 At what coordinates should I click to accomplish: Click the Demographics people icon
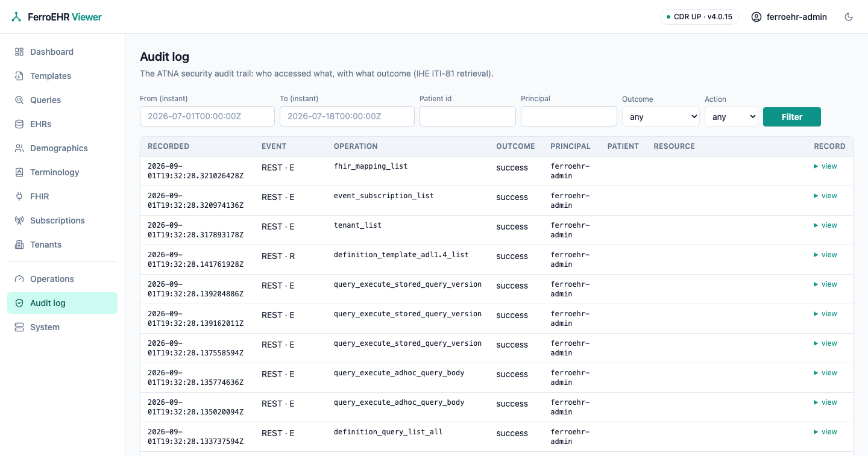point(19,148)
